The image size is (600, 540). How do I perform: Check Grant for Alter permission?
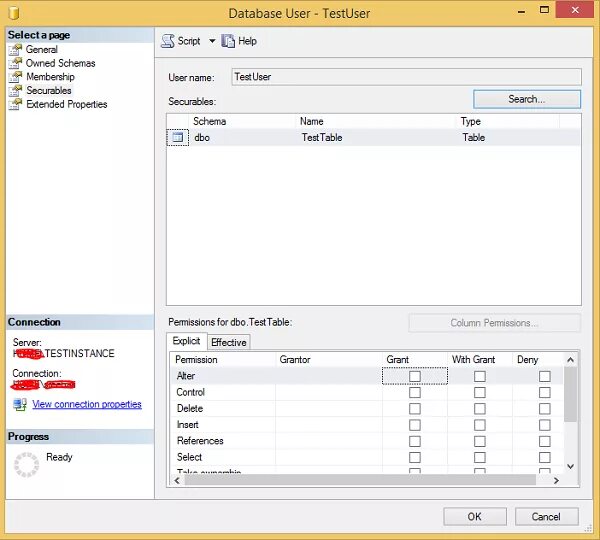point(415,376)
